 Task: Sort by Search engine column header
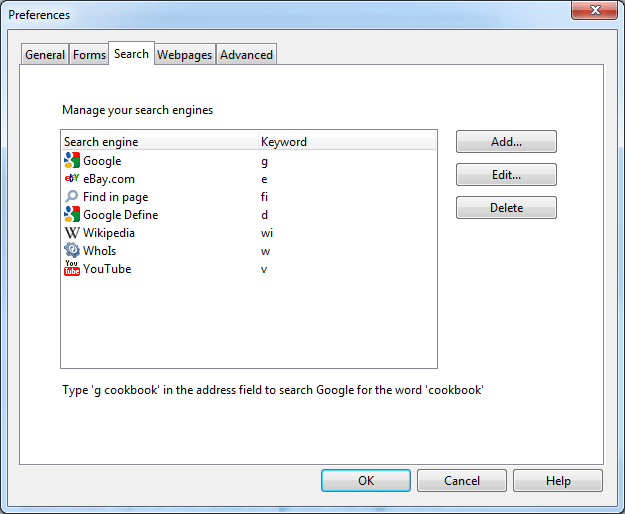(101, 142)
